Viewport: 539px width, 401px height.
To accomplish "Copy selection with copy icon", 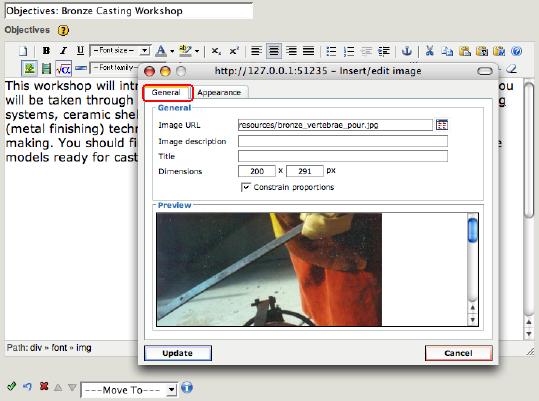I will [x=447, y=51].
